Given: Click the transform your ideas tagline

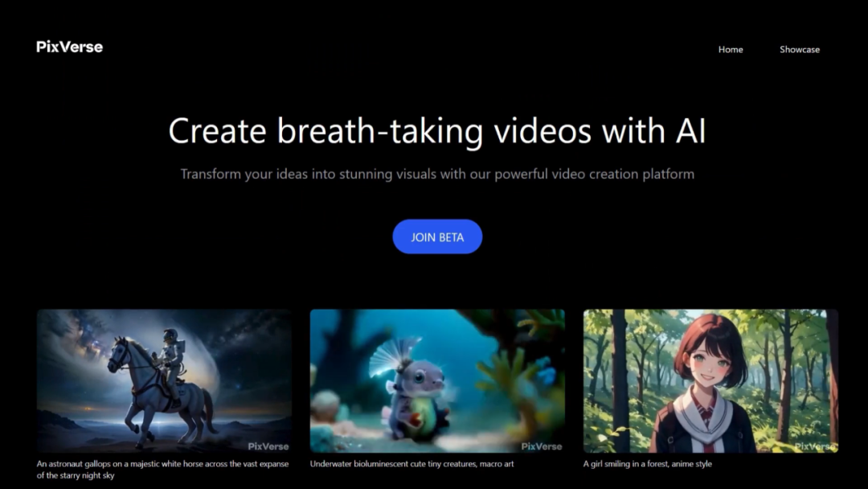Looking at the screenshot, I should [x=437, y=174].
